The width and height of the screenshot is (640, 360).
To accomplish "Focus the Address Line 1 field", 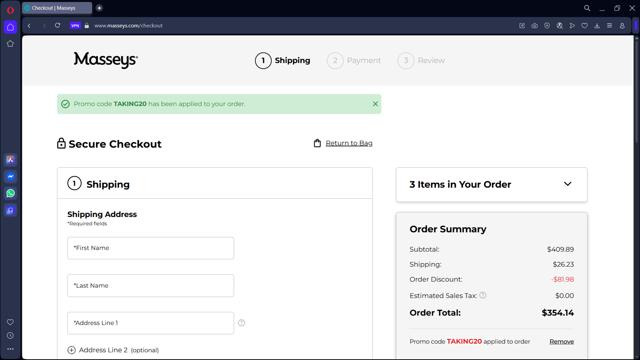I will [151, 323].
